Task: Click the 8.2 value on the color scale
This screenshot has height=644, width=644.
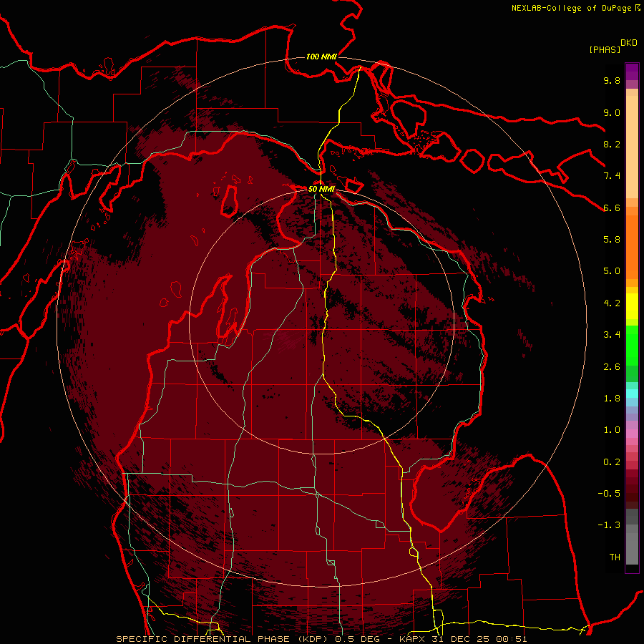Action: [x=612, y=144]
